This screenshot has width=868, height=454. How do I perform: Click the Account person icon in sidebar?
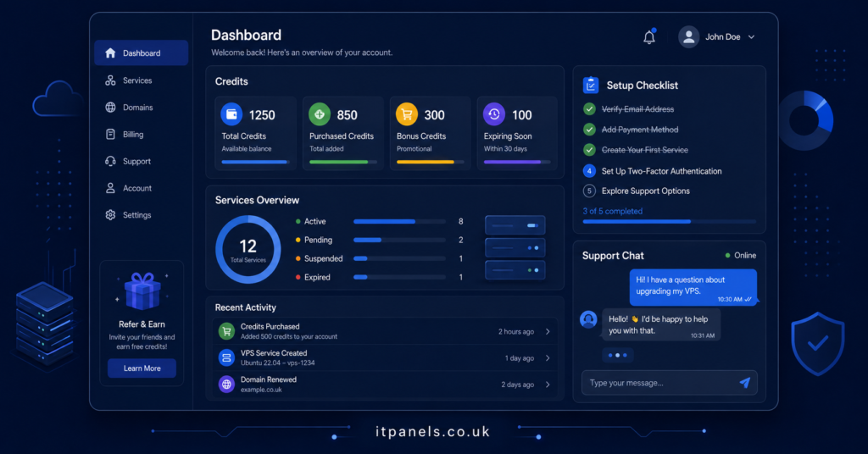point(110,188)
